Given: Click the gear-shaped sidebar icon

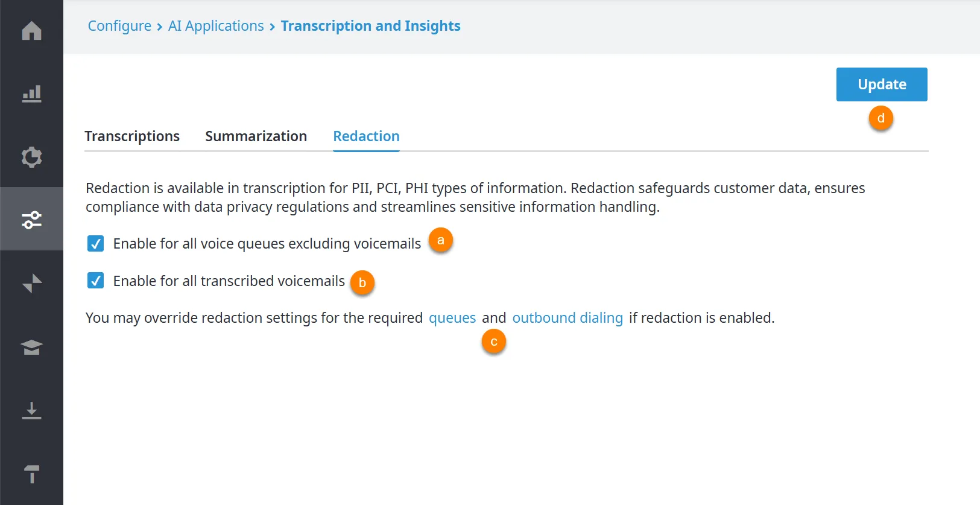Looking at the screenshot, I should [x=31, y=157].
